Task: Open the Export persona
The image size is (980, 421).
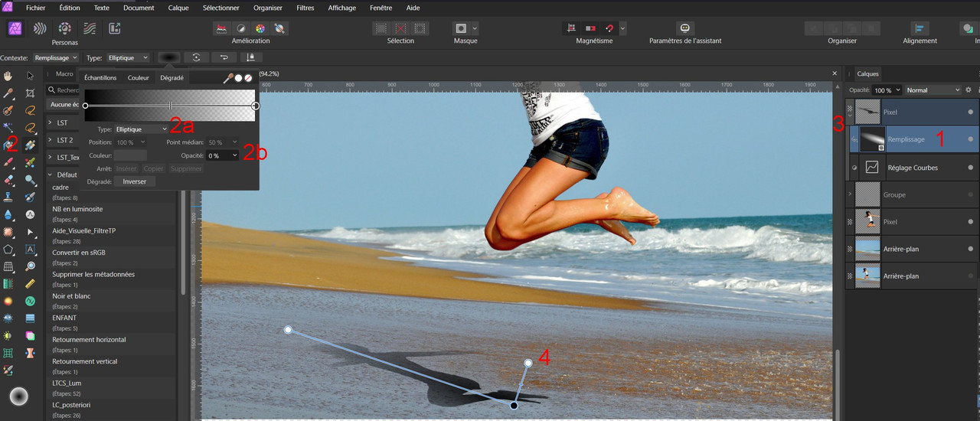Action: pos(115,28)
